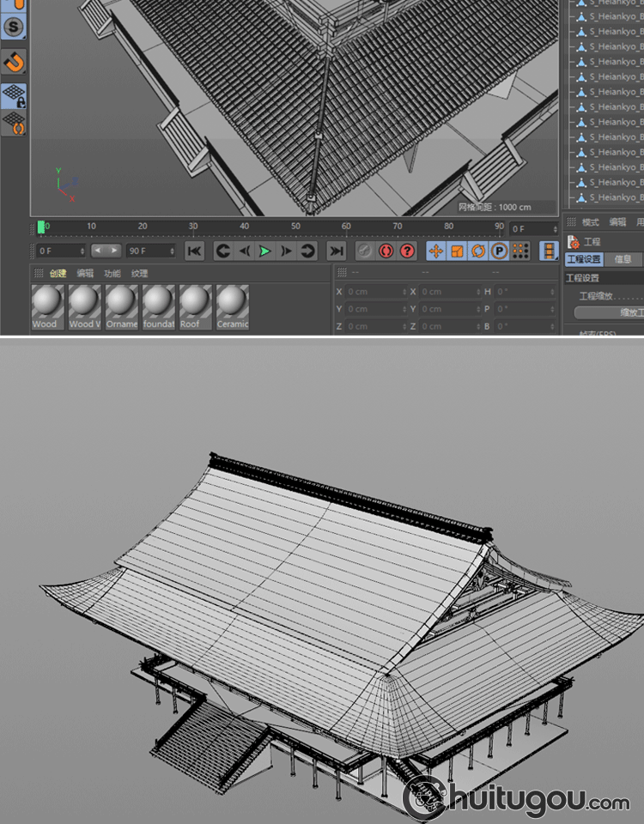
Task: Toggle Position keyframe recording icon
Action: tap(436, 251)
